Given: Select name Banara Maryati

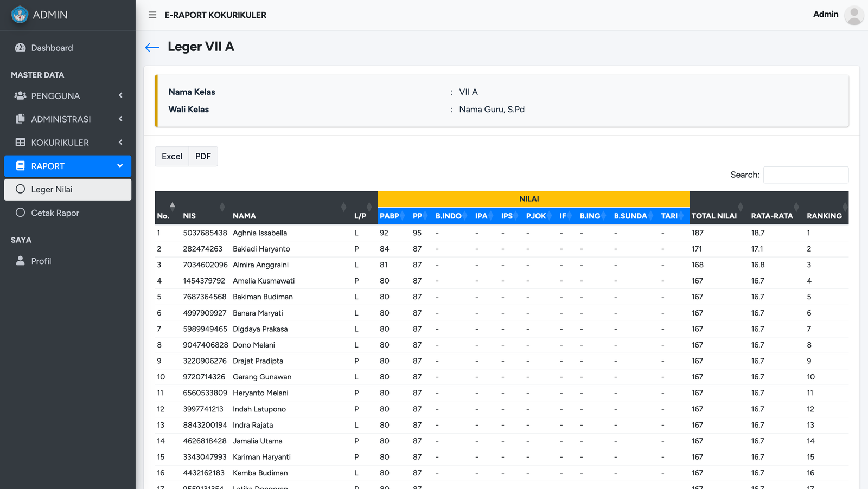Looking at the screenshot, I should tap(258, 313).
